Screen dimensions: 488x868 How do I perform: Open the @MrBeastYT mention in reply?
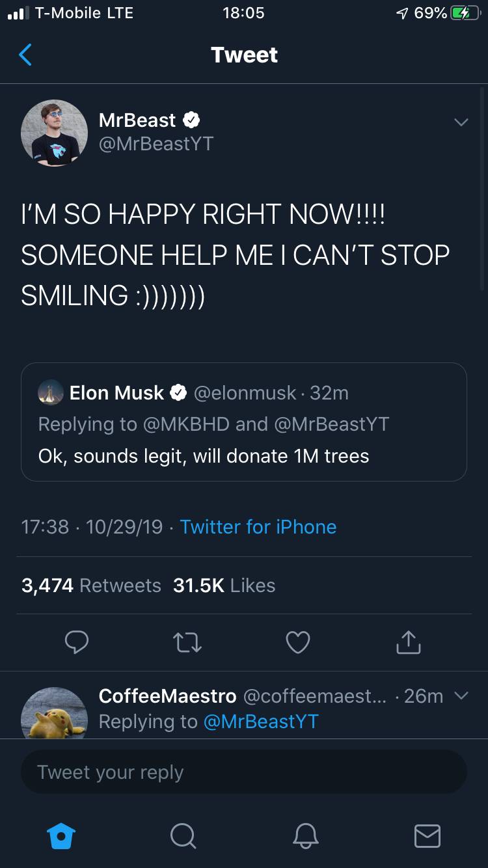point(261,721)
